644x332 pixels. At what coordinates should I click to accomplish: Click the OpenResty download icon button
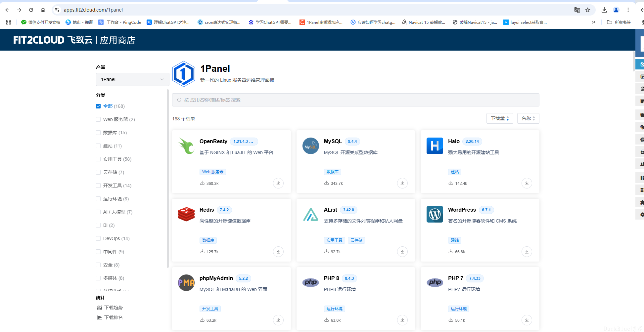click(278, 183)
